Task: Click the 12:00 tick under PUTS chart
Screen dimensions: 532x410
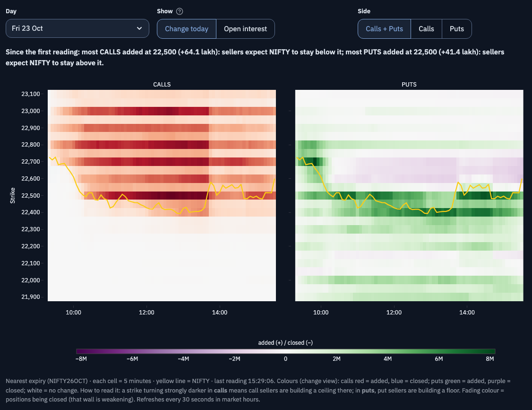Action: [x=394, y=312]
